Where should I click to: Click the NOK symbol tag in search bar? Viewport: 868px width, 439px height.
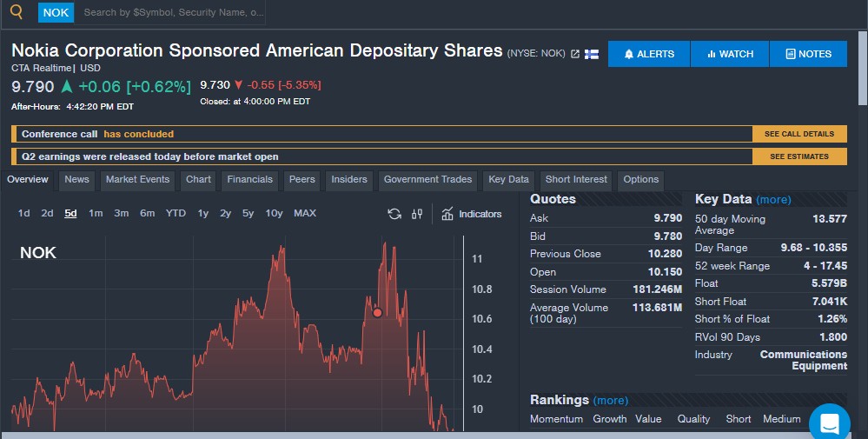coord(56,12)
